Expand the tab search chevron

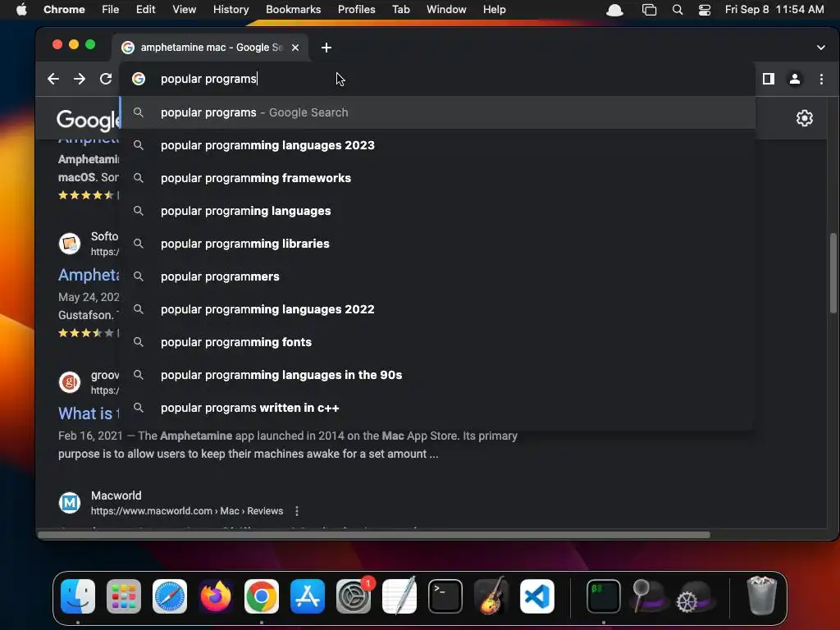pos(820,47)
